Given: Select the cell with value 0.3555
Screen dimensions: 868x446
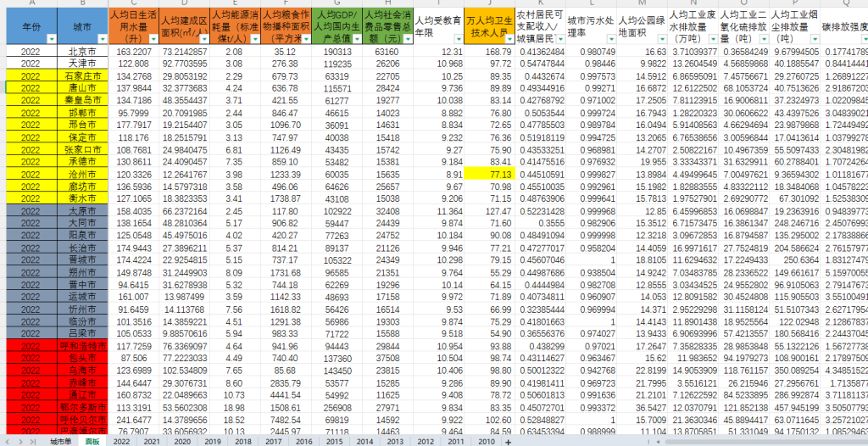Looking at the screenshot, I should (540, 223).
